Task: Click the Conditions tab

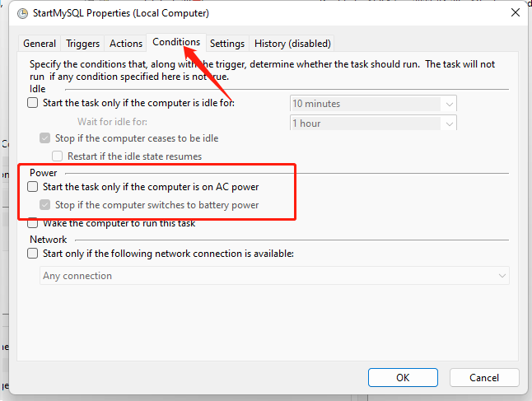Action: click(176, 42)
